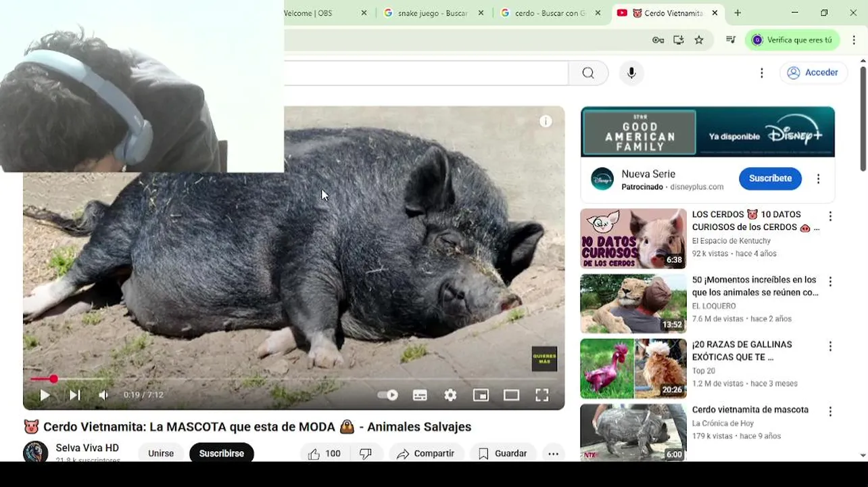This screenshot has height=487, width=868.
Task: Click Acceder sign-in button
Action: [x=813, y=73]
